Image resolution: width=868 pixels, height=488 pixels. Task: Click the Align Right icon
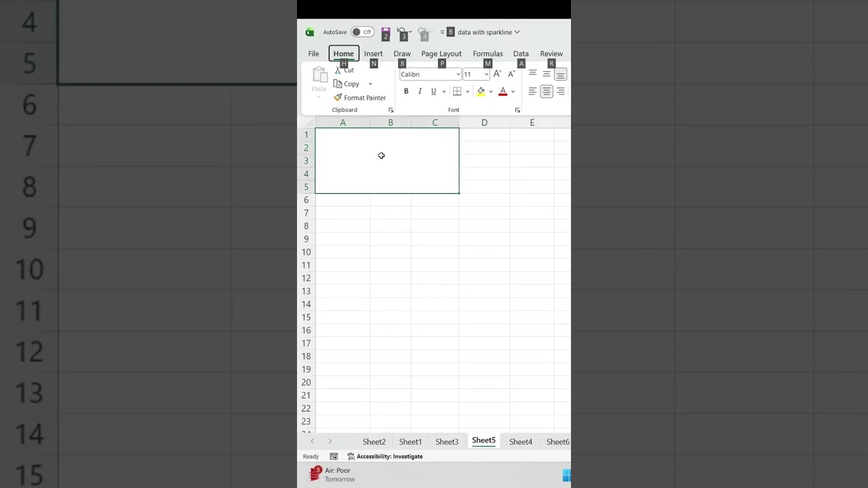pos(560,91)
